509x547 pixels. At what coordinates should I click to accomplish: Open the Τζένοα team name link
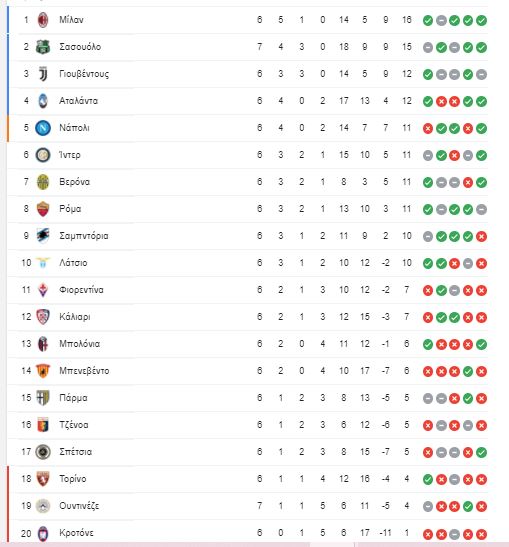coord(74,425)
